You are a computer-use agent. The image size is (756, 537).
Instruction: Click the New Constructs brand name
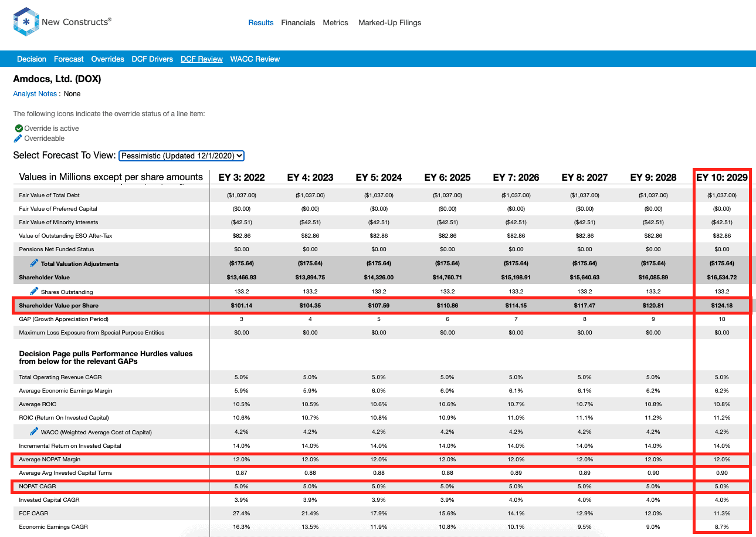(x=76, y=22)
